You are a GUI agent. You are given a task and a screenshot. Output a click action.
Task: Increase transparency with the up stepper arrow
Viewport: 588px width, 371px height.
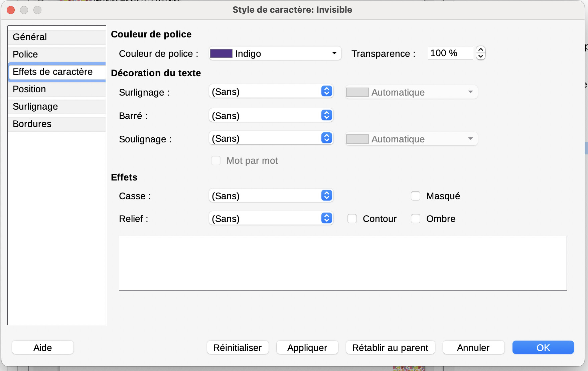[x=480, y=49]
